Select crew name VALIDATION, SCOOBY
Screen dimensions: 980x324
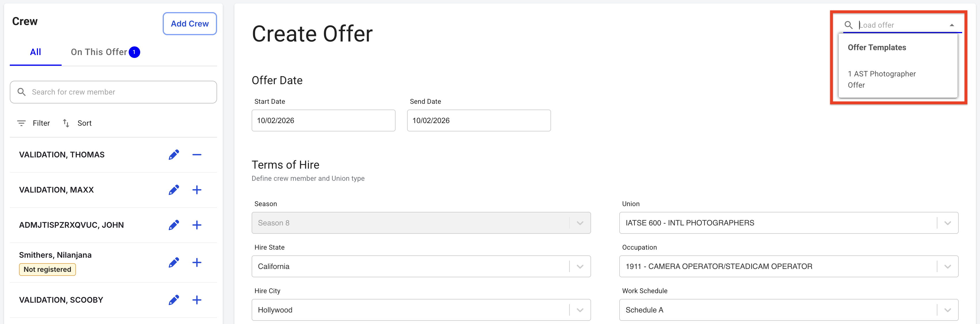61,300
